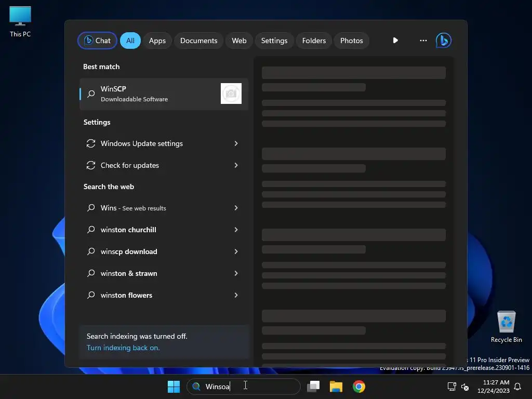
Task: Open File Explorer from the taskbar
Action: click(336, 387)
